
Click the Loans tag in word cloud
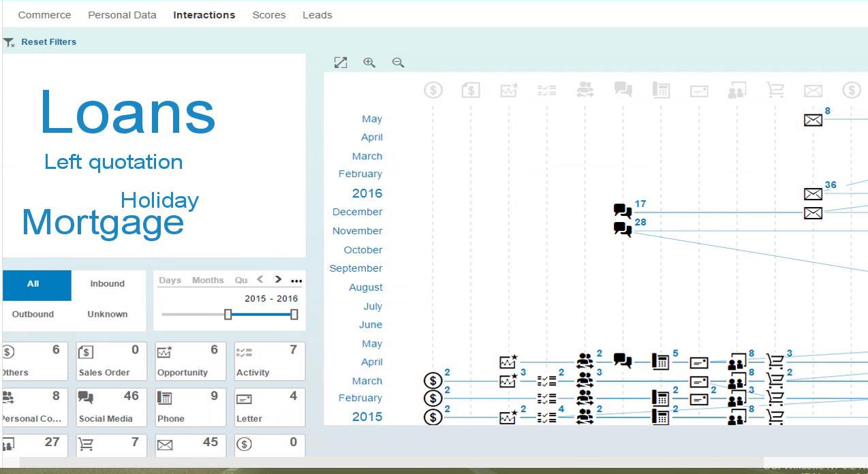(127, 112)
